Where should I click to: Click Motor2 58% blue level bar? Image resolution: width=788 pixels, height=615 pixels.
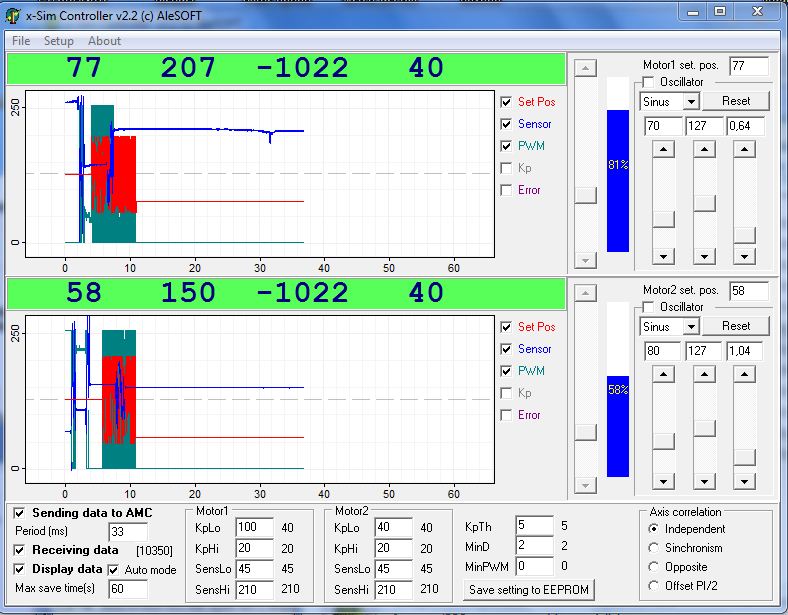coord(618,426)
